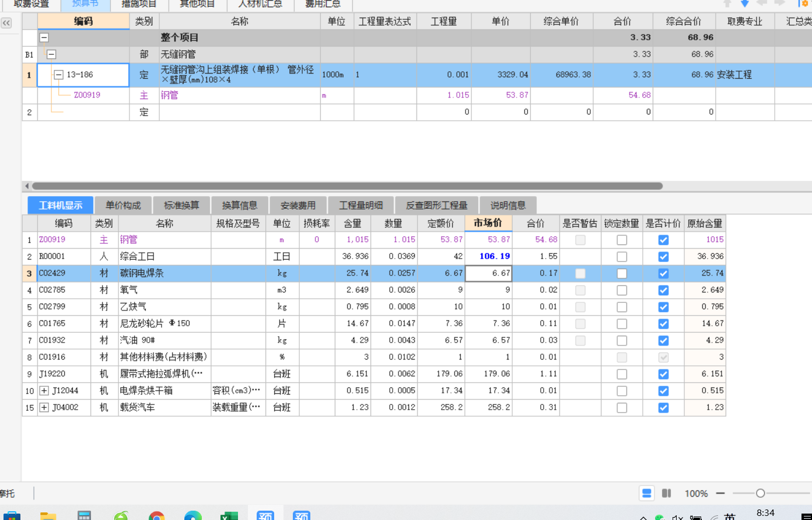Open Excel from the taskbar
The height and width of the screenshot is (520, 812).
(x=229, y=516)
